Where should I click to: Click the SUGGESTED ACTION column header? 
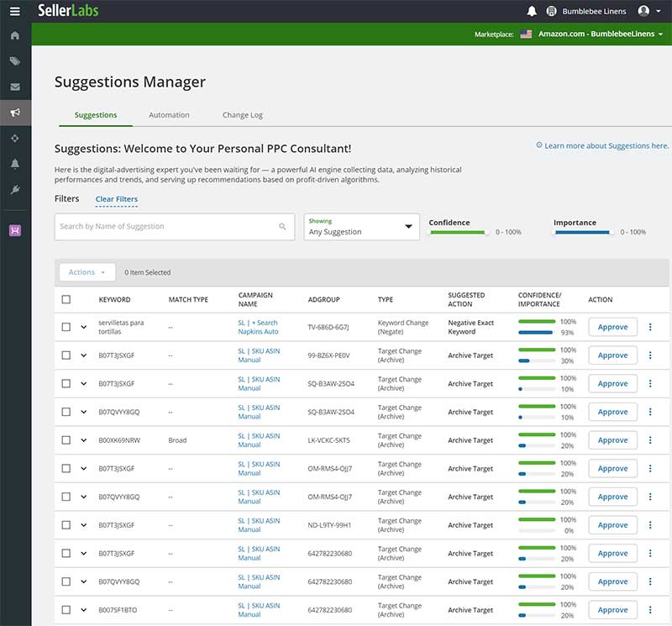tap(466, 300)
